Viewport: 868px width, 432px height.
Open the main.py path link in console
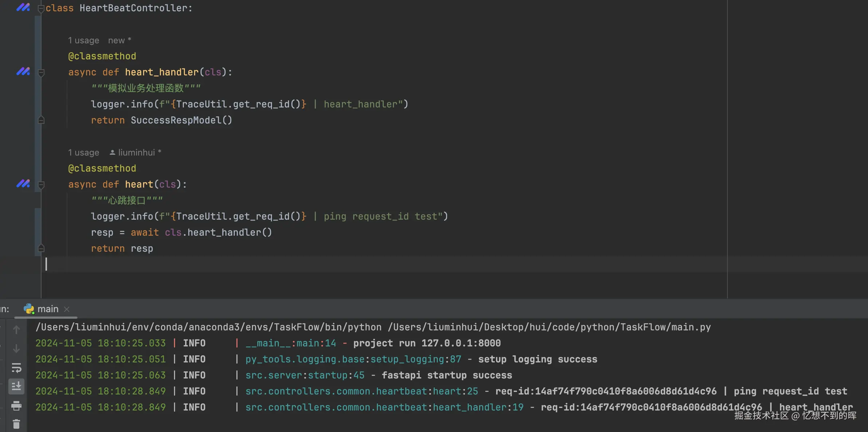549,327
